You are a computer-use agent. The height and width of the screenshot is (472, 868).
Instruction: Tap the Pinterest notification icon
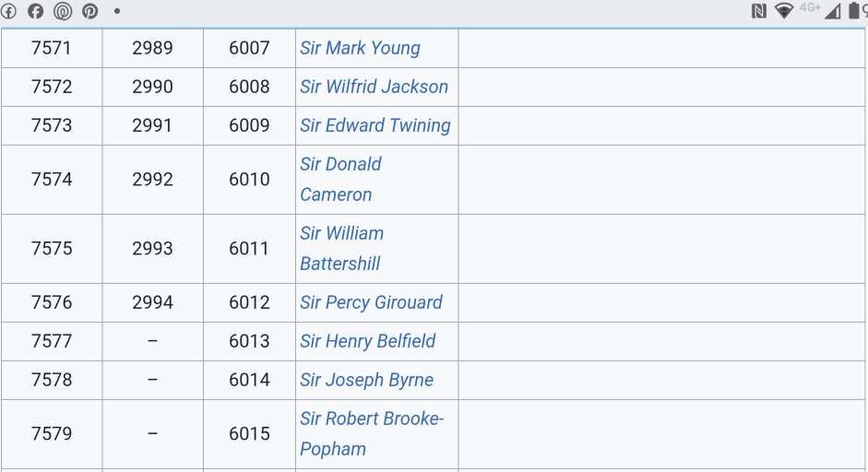[89, 11]
